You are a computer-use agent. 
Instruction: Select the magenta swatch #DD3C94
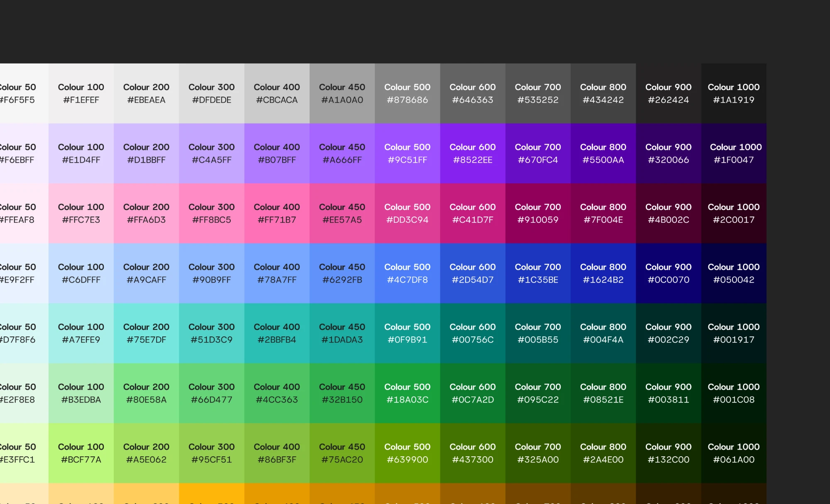click(408, 213)
